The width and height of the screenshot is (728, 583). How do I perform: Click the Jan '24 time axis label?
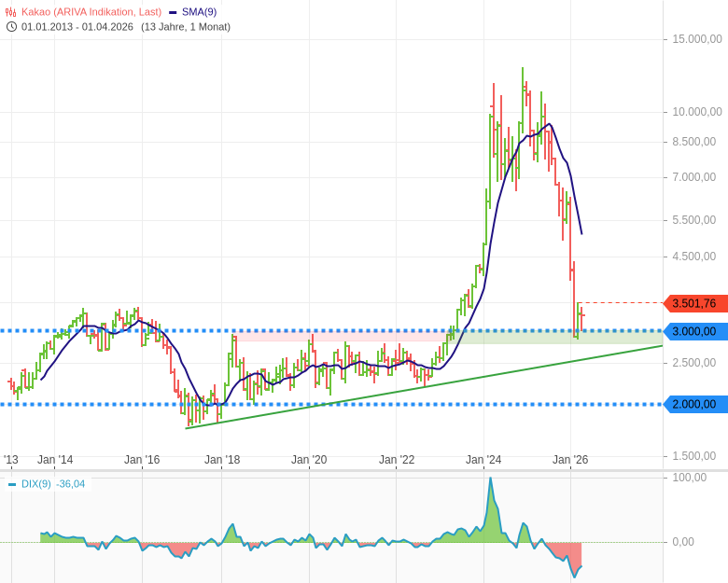coord(483,460)
